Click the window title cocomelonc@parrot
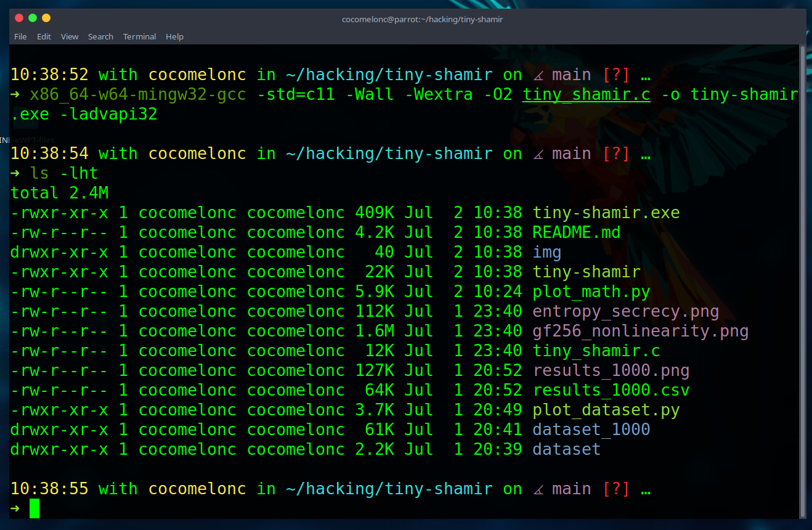Viewport: 812px width, 530px height. pos(423,19)
